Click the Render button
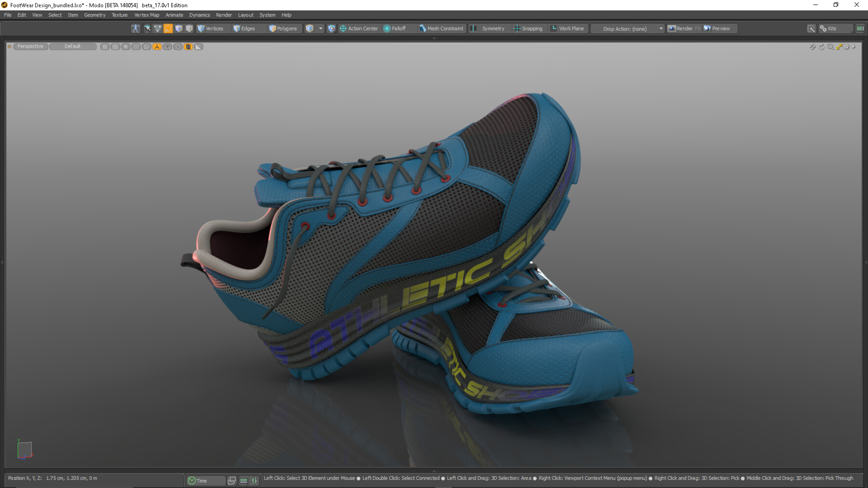Image resolution: width=868 pixels, height=488 pixels. pos(684,28)
